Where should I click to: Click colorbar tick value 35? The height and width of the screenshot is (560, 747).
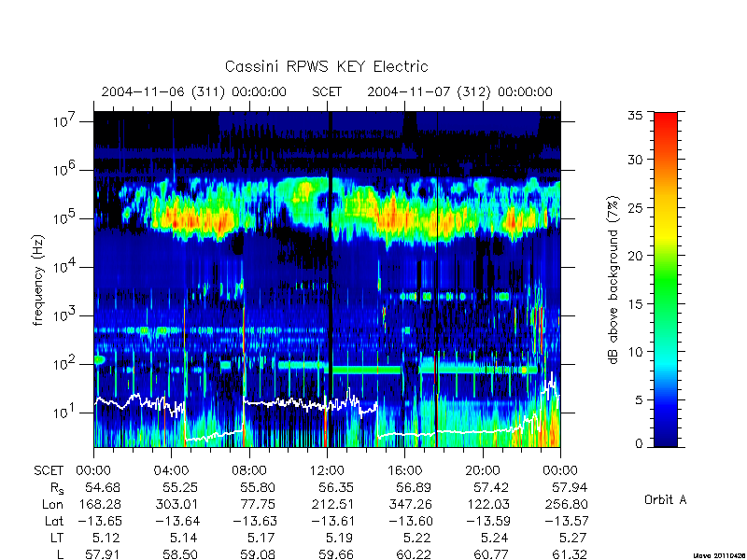(x=635, y=115)
